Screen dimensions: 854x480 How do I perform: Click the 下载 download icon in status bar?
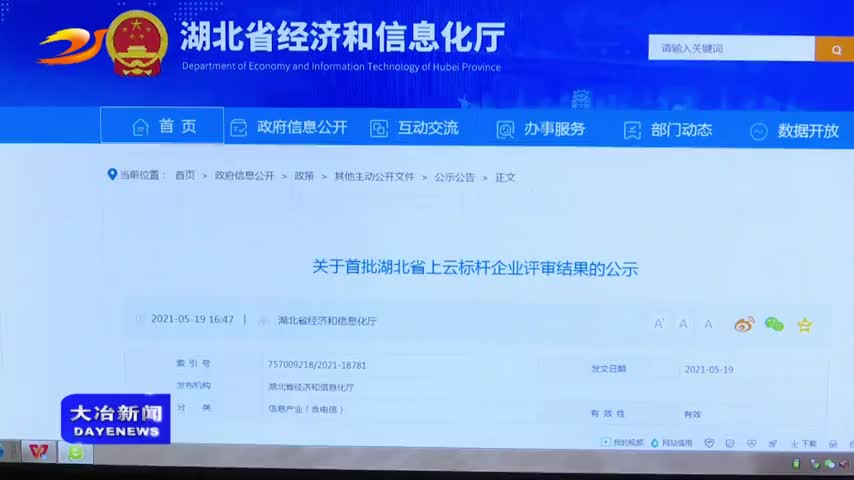(x=803, y=443)
